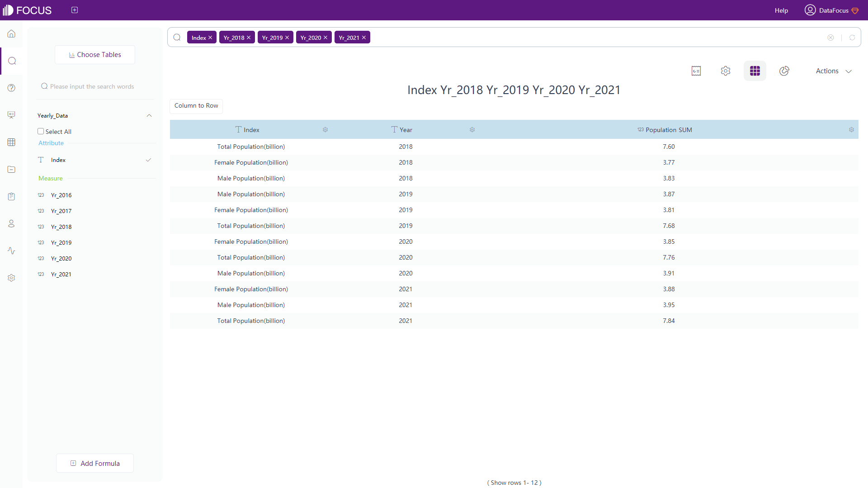Remove the Index search keyword
Image resolution: width=868 pixels, height=488 pixels.
click(210, 38)
